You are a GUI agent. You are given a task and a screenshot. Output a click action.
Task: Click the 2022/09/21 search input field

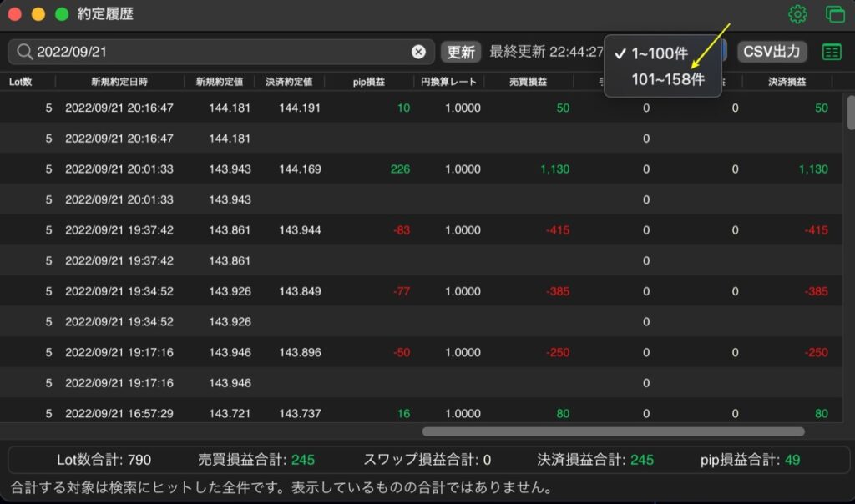point(220,52)
